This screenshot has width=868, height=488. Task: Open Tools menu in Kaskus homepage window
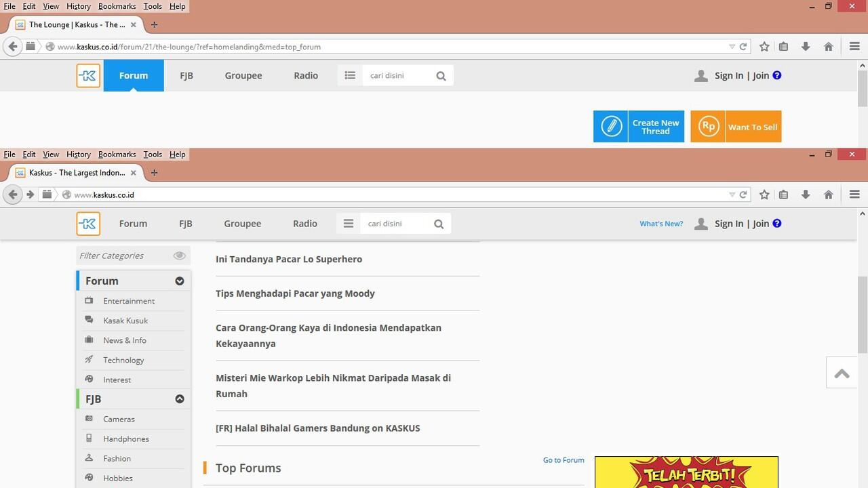coord(153,155)
